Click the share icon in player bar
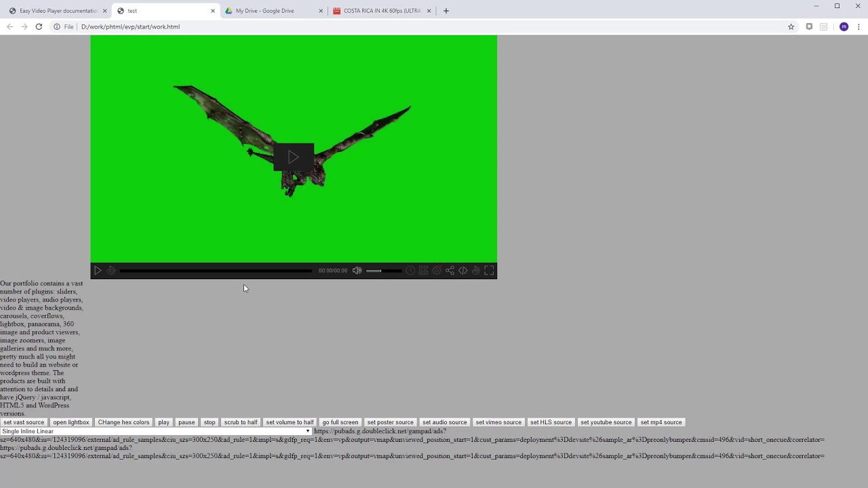 pos(450,270)
